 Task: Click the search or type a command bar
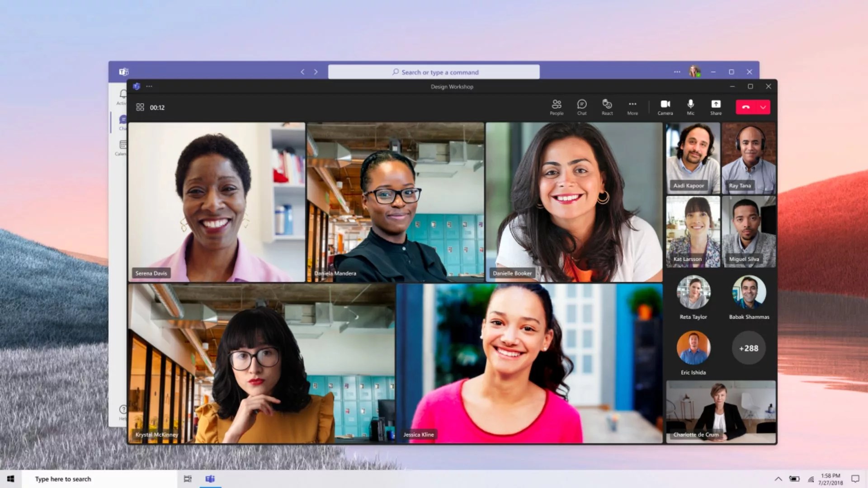(x=434, y=72)
